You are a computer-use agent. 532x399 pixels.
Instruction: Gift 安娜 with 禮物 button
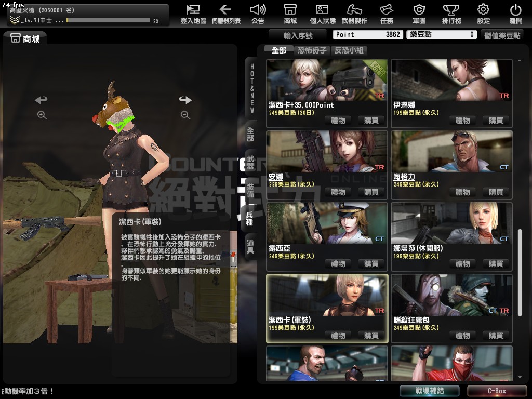tap(338, 192)
